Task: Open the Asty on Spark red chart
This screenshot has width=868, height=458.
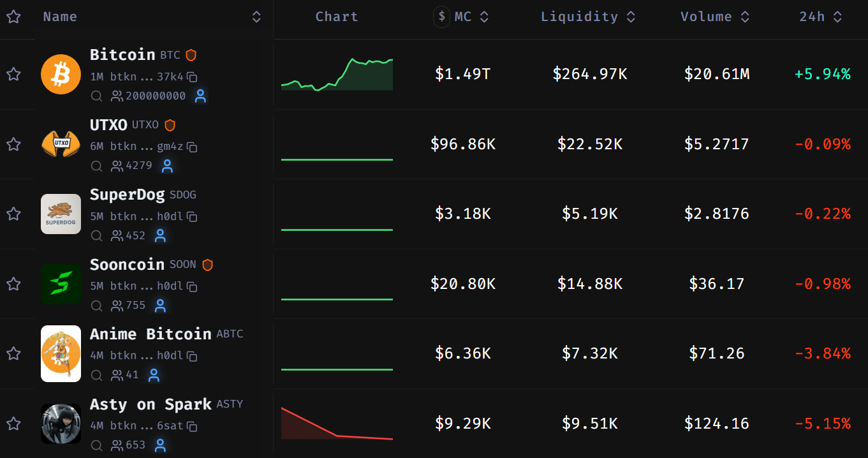Action: 337,424
